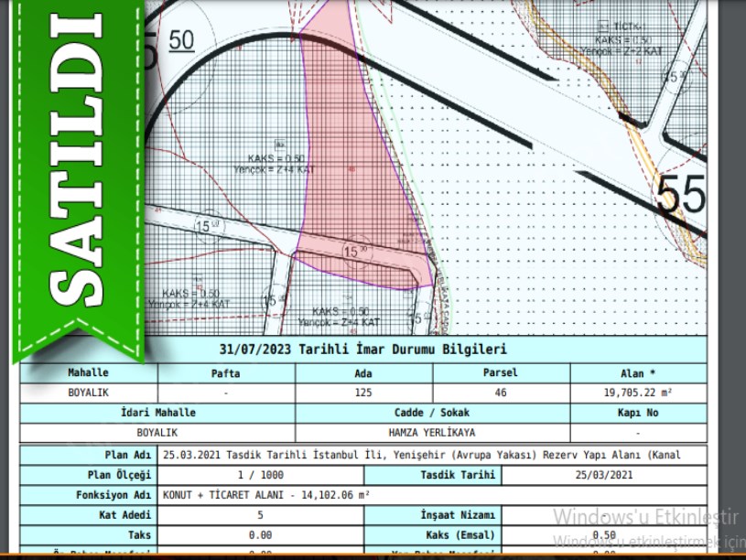Select the Alan value 19,705.22 m²
746x560 pixels.
[638, 393]
